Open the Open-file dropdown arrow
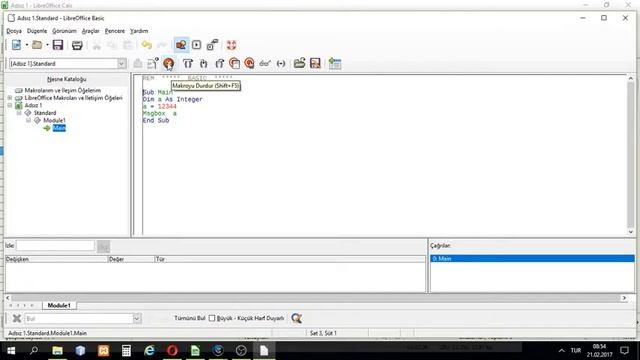This screenshot has width=640, height=360. (47, 45)
